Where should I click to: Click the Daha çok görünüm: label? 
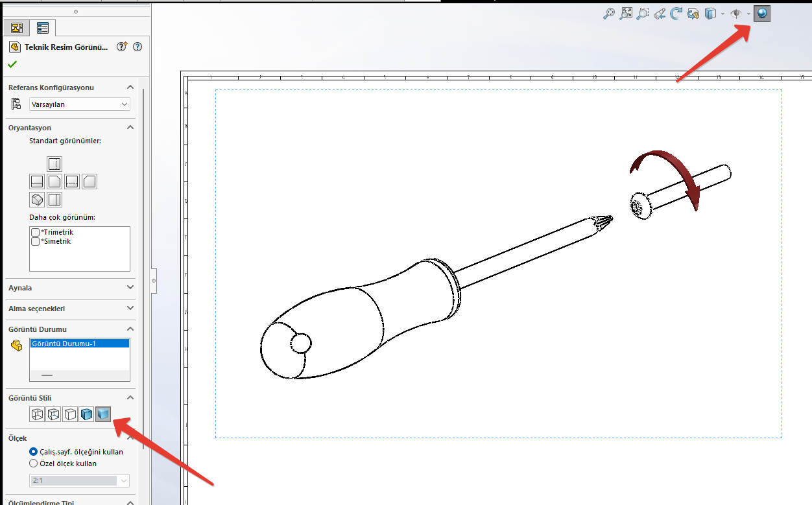click(62, 217)
